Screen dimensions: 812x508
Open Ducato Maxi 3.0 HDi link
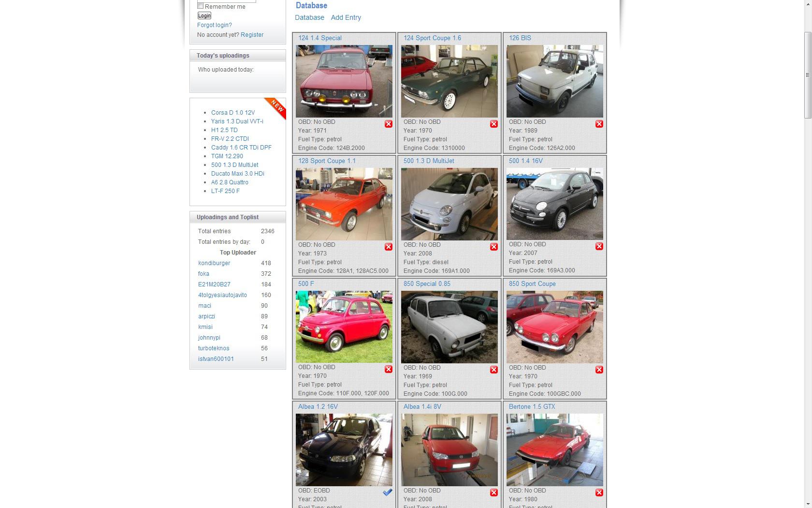(238, 174)
